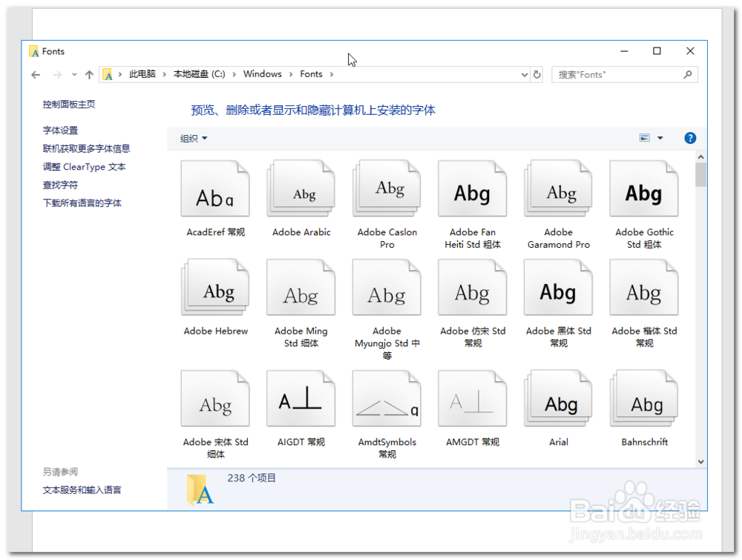Click the scrollbar down arrow
This screenshot has height=560, width=742.
701,461
